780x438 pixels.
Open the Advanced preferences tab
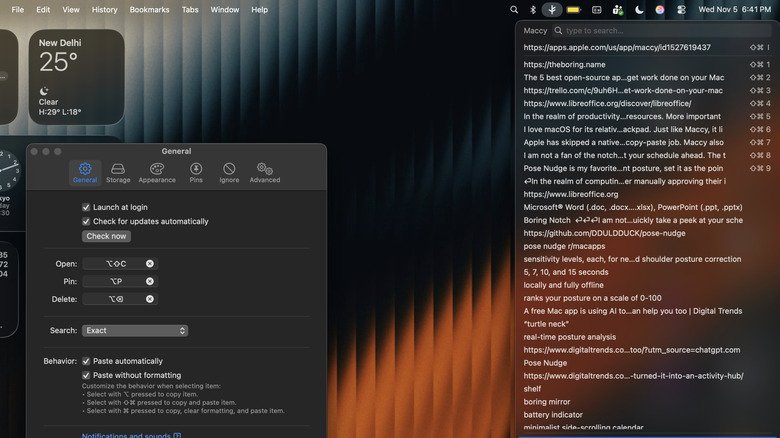(x=265, y=173)
